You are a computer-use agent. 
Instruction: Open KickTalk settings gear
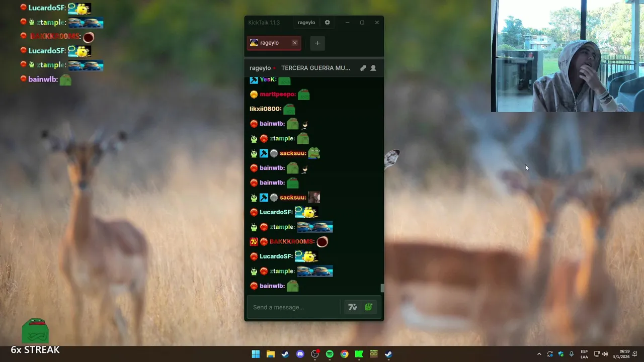328,22
